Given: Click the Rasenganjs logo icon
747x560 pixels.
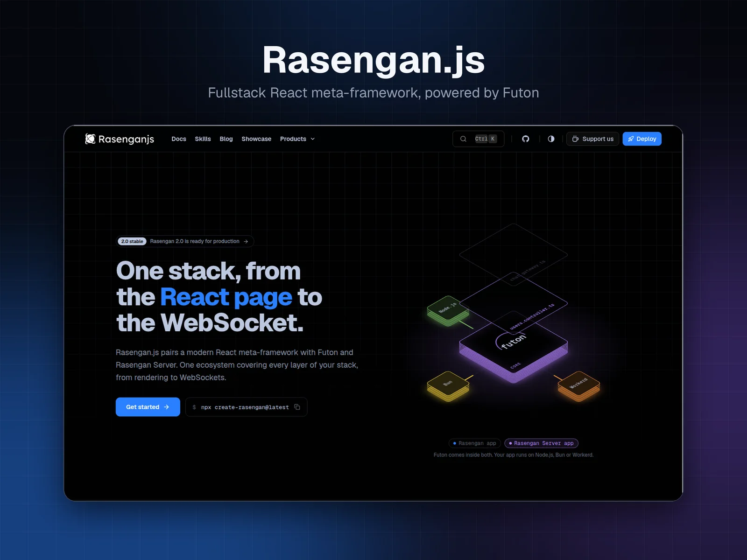Looking at the screenshot, I should click(90, 139).
